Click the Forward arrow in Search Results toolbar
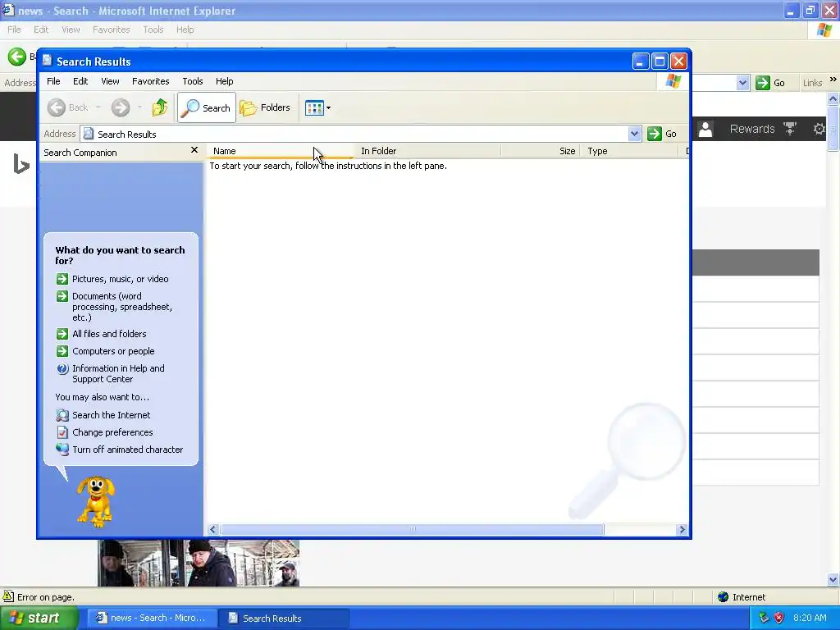 (x=121, y=107)
